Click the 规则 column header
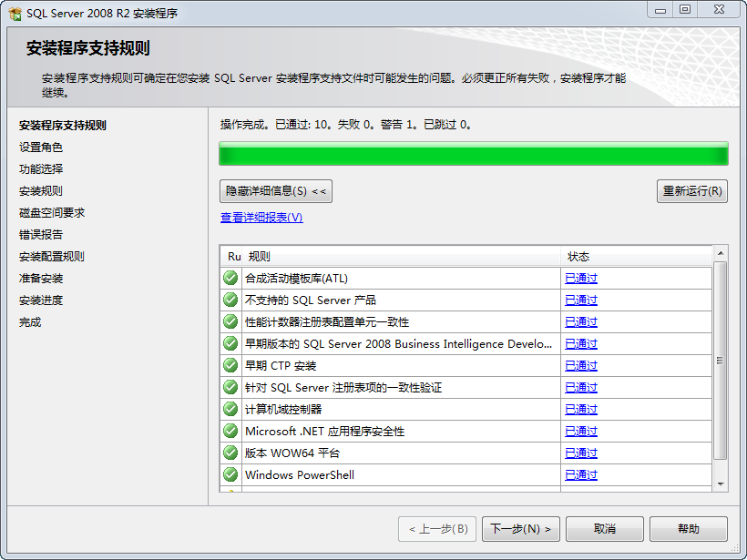This screenshot has width=747, height=560. pyautogui.click(x=402, y=257)
